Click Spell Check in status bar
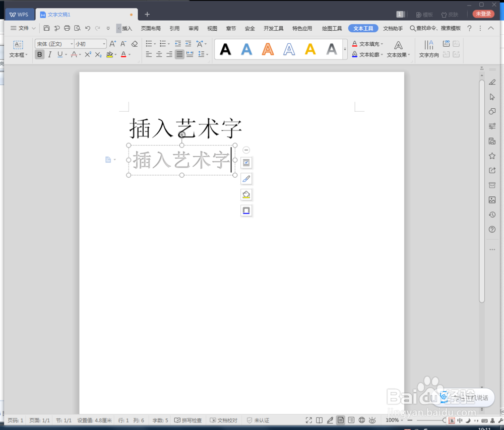Screen dimensions: 504x430 [x=188, y=420]
